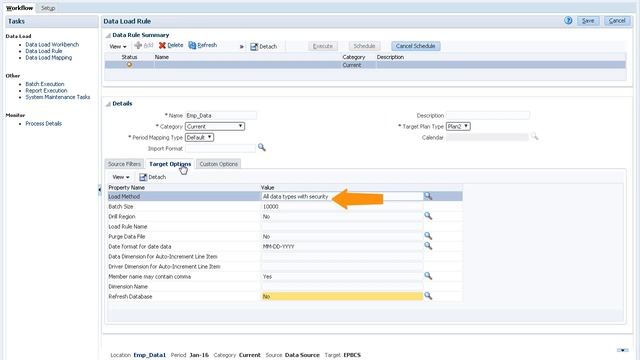Open the help icon next to Save
Screen dimensions: 640x360
tap(568, 20)
